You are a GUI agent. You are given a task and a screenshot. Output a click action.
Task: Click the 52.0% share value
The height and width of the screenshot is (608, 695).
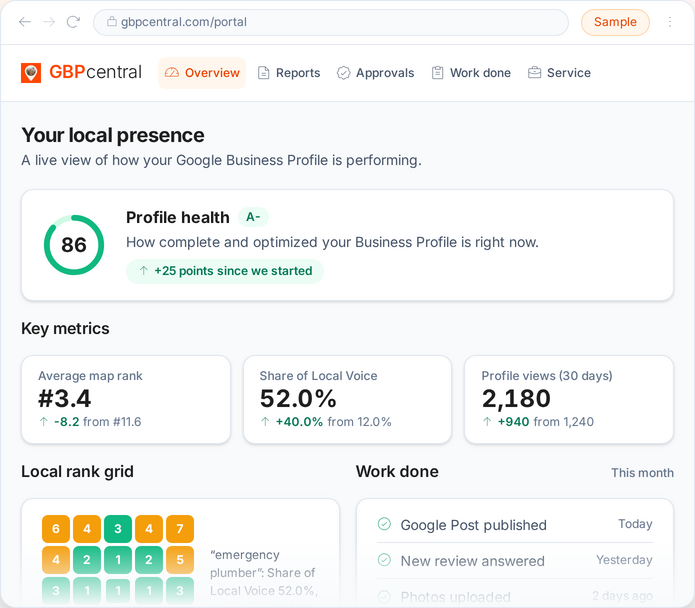[298, 398]
